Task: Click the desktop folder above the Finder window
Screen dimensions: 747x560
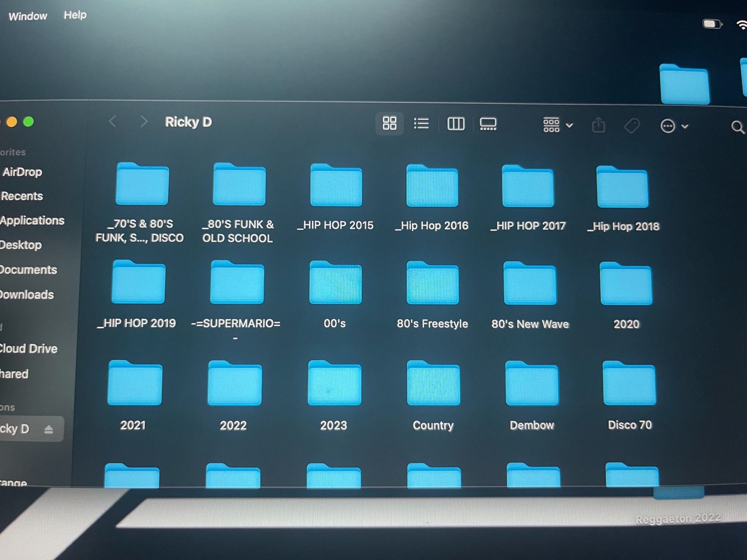Action: [x=684, y=84]
